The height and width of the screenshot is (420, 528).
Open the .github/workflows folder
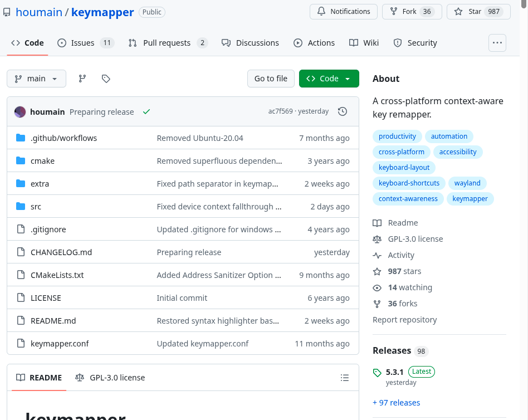pos(63,138)
